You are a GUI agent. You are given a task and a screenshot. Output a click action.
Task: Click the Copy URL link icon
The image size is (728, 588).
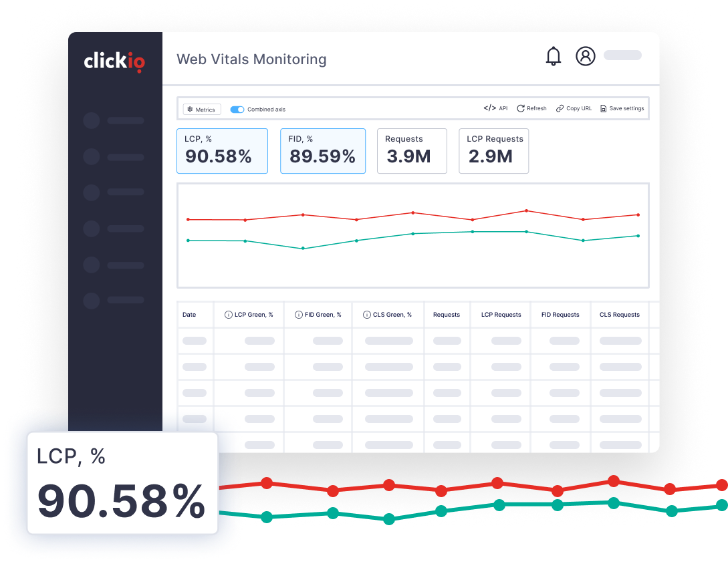coord(560,108)
